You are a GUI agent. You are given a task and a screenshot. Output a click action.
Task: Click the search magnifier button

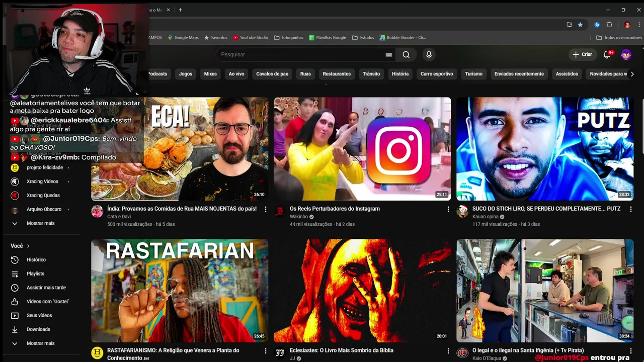(x=406, y=54)
